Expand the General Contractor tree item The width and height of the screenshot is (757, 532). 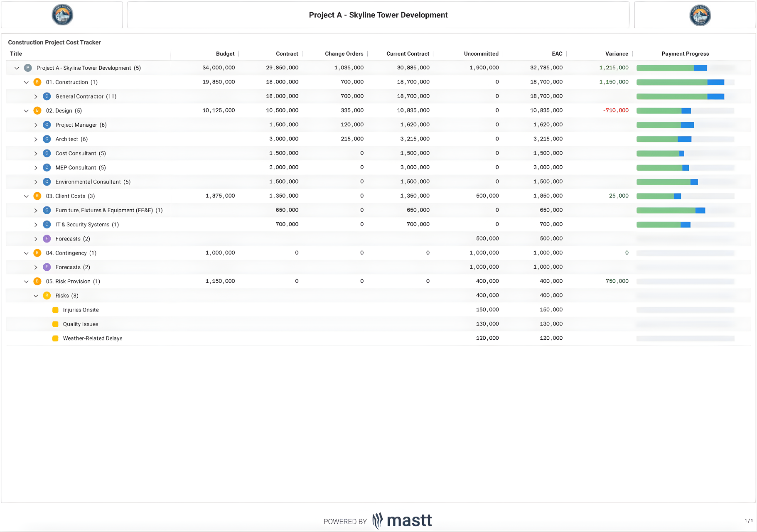[36, 96]
